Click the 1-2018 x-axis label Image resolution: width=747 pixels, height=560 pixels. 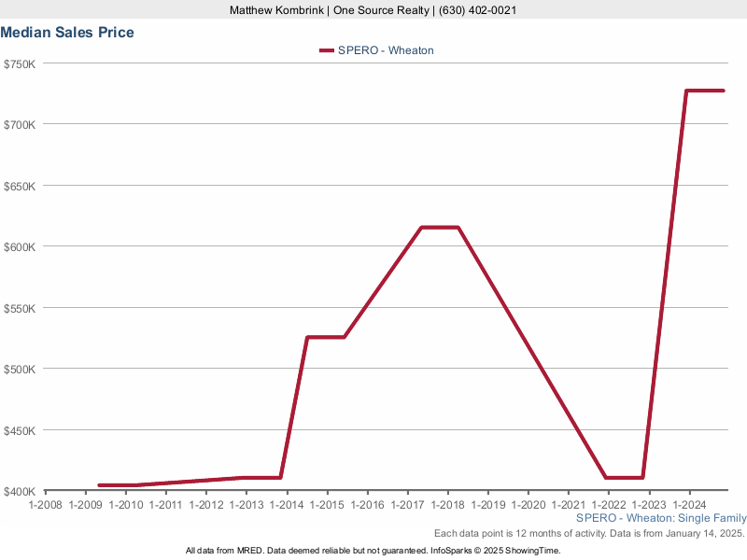click(x=447, y=505)
